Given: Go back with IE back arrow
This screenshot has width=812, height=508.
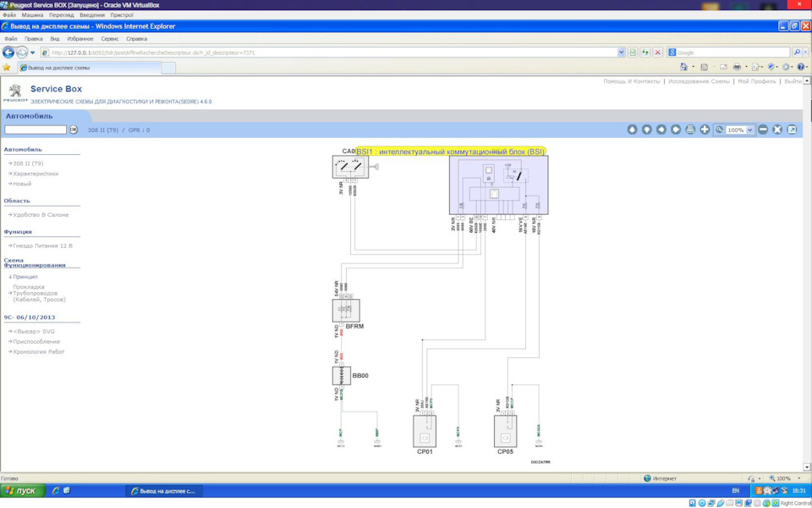Looking at the screenshot, I should [x=8, y=52].
